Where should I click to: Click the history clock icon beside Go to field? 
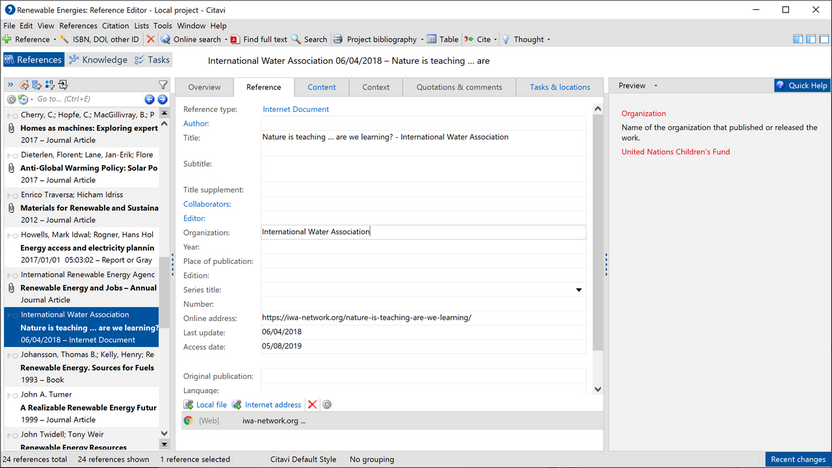click(x=23, y=99)
